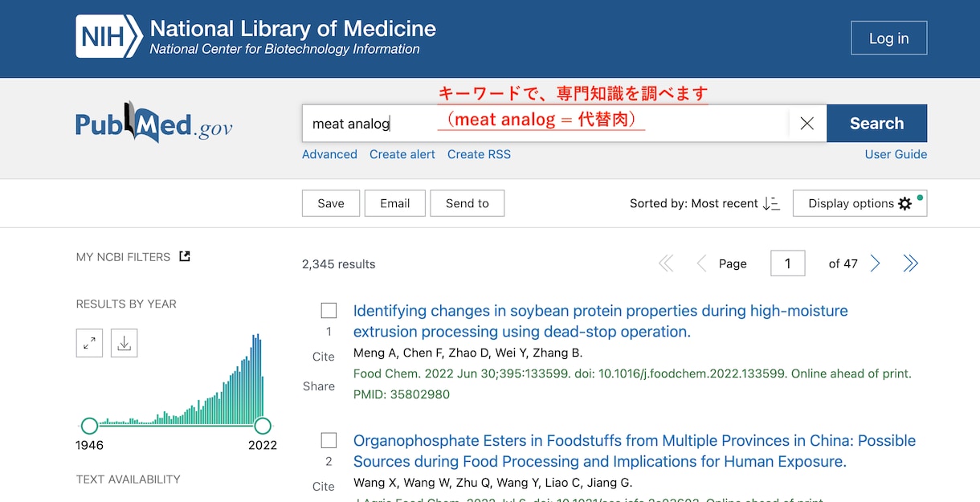Select the 1946 year slider handle
The image size is (980, 502).
point(89,426)
